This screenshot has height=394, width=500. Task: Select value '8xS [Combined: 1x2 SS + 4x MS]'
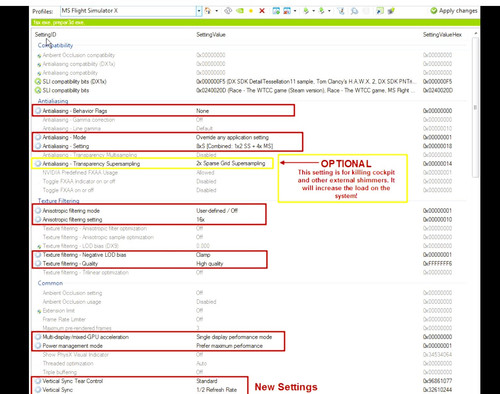(234, 146)
